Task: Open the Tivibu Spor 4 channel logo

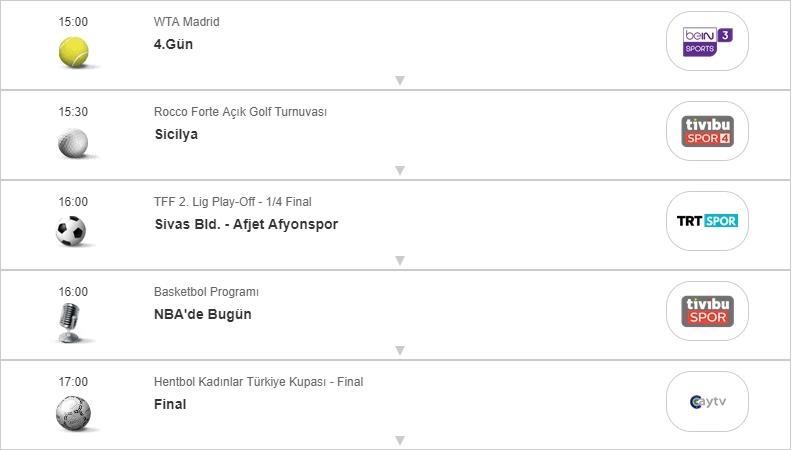Action: point(707,131)
